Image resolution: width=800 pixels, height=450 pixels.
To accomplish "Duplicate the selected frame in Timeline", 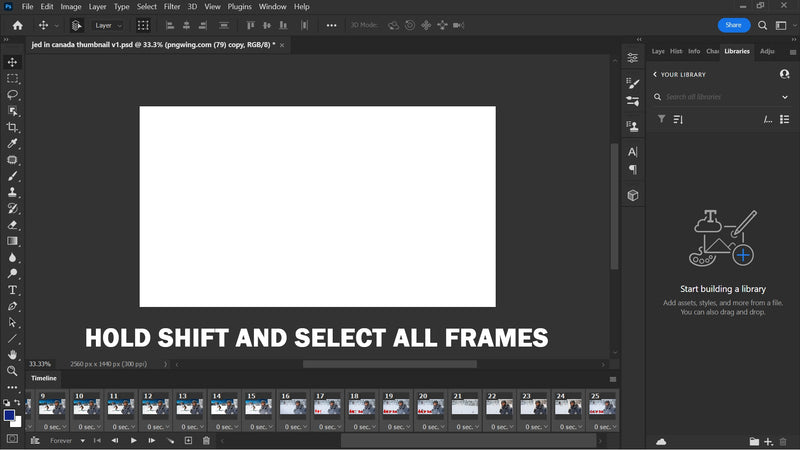I will [187, 440].
